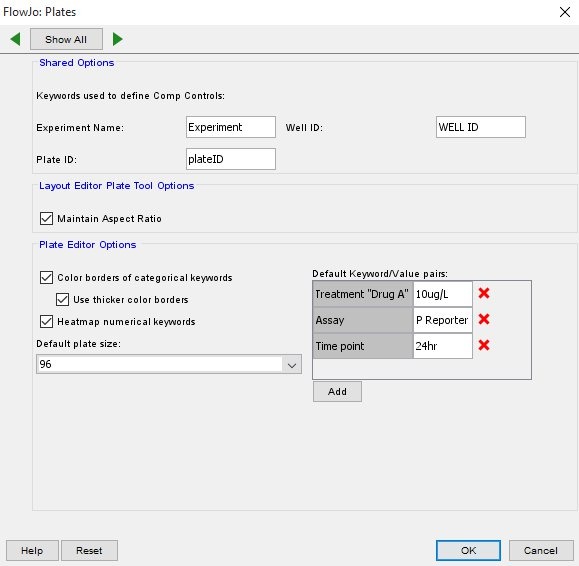Edit the 24hr value cell
The width and height of the screenshot is (579, 566).
[443, 346]
